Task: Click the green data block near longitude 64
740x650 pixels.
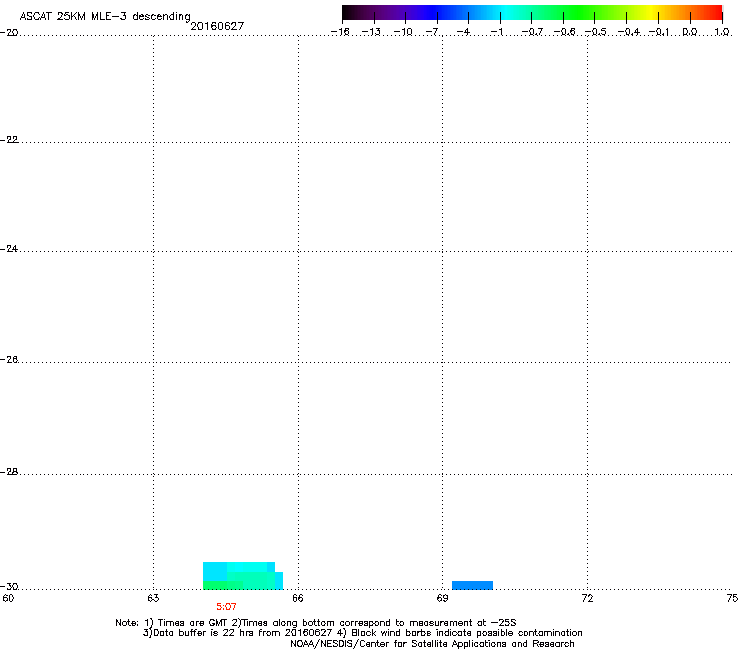Action: point(223,585)
